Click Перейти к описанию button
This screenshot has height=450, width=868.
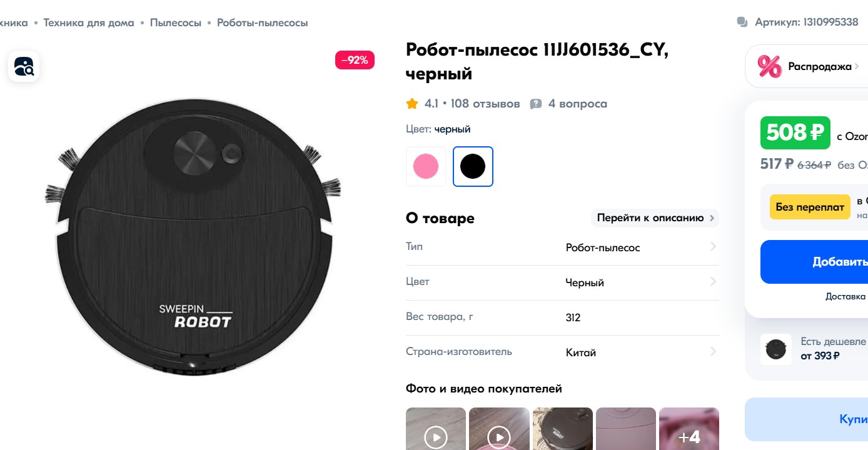[x=655, y=218]
